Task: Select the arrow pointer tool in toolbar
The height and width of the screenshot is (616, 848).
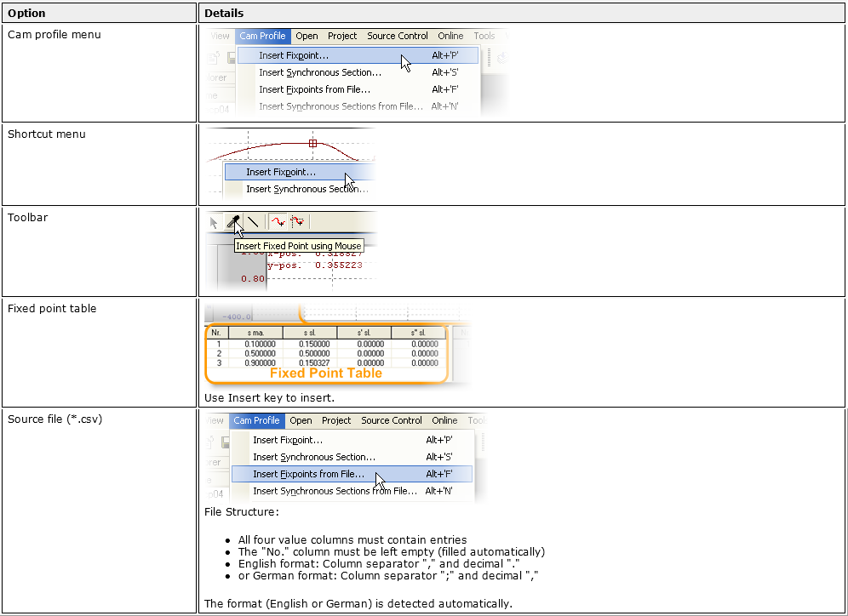Action: pos(214,223)
